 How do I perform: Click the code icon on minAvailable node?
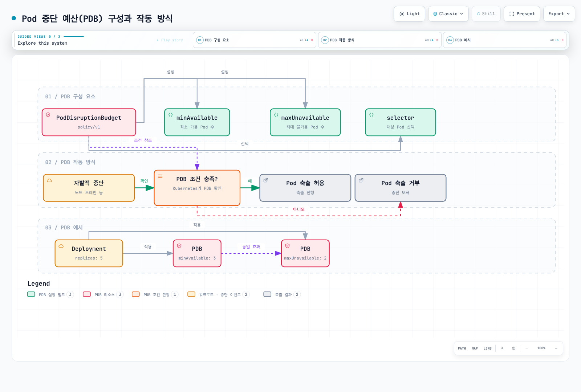(x=170, y=115)
